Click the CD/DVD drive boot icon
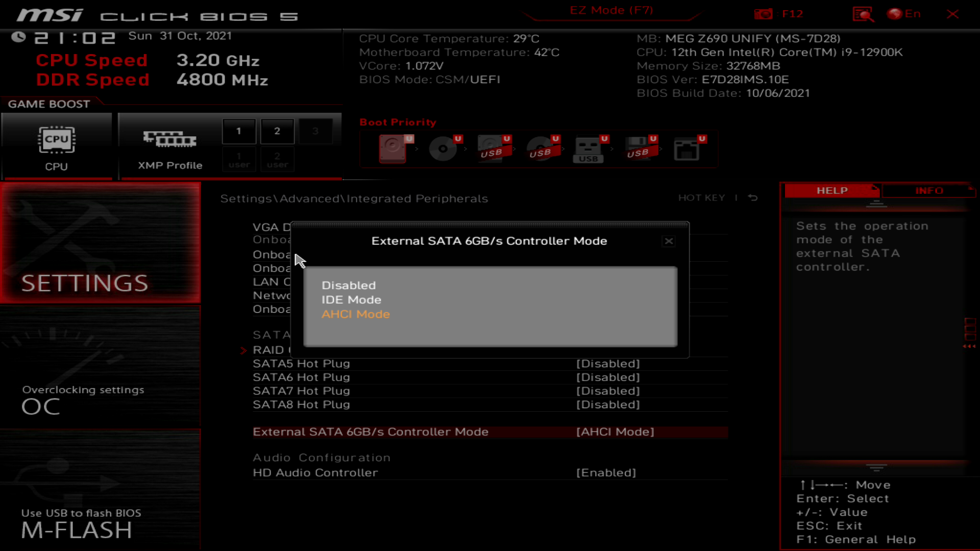Viewport: 980px width, 551px height. 443,149
